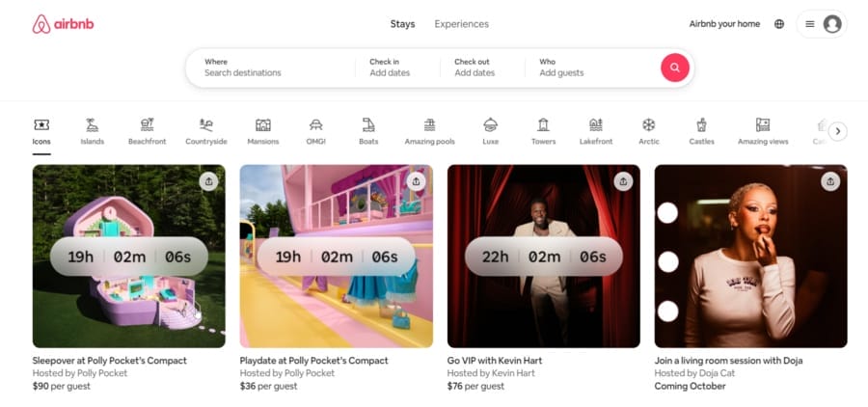
Task: Click Playdate at Polly Pocket's Compact title
Action: click(x=313, y=361)
